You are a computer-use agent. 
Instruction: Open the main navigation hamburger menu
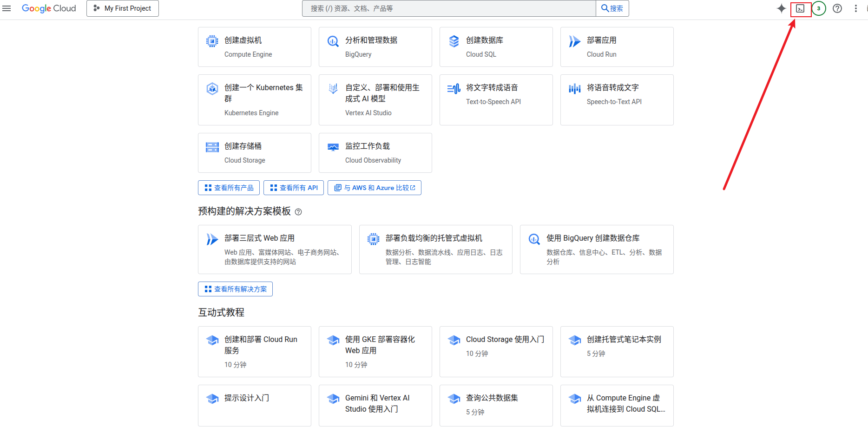[x=7, y=8]
